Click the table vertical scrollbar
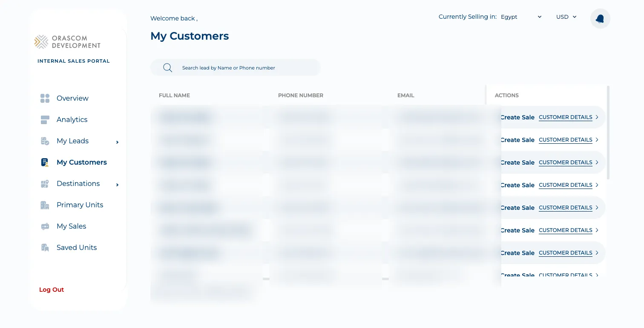 pyautogui.click(x=608, y=133)
